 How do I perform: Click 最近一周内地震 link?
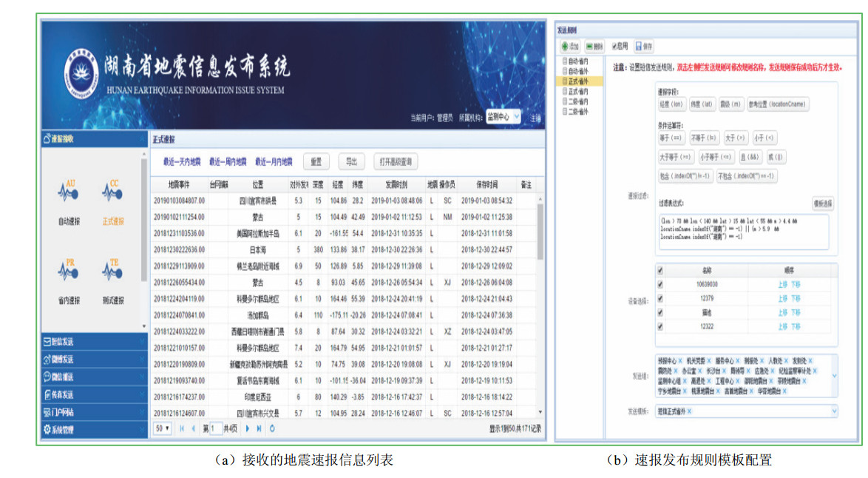pos(228,162)
